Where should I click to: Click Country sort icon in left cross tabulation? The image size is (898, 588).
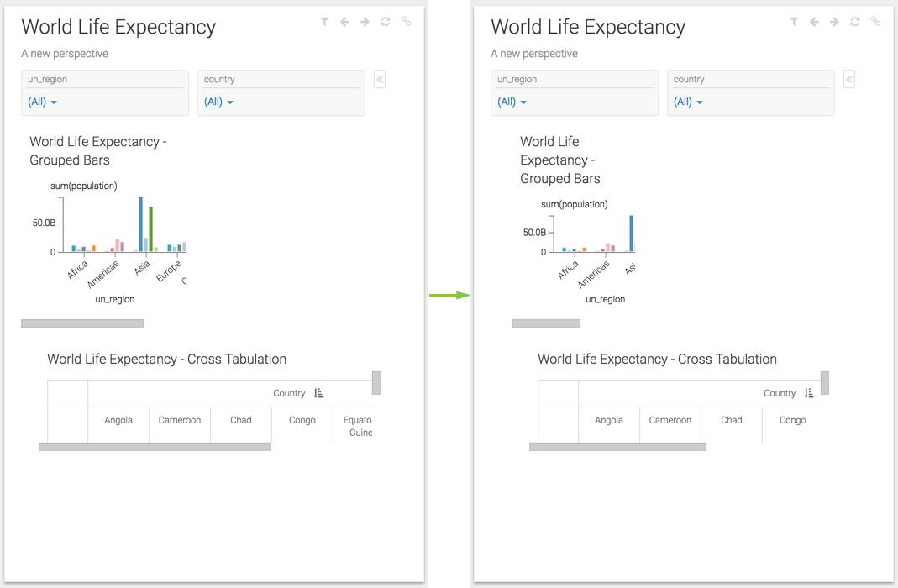(318, 393)
